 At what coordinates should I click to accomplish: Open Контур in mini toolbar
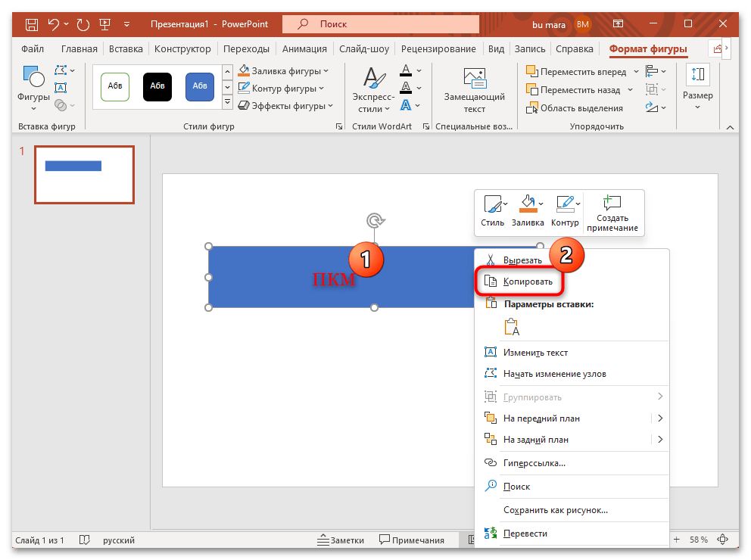tap(566, 211)
